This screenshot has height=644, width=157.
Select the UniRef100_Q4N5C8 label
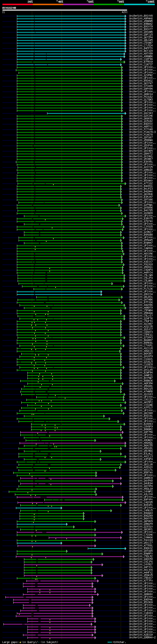[x=141, y=478]
